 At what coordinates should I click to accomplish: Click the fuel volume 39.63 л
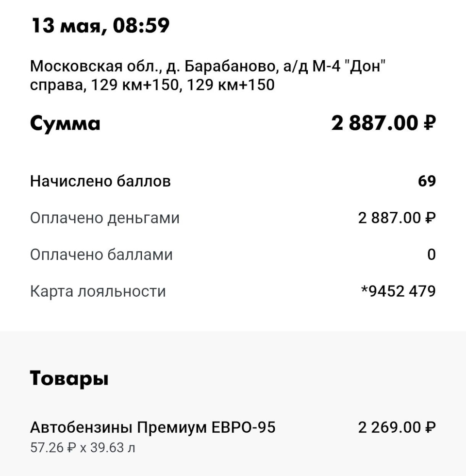point(113,447)
